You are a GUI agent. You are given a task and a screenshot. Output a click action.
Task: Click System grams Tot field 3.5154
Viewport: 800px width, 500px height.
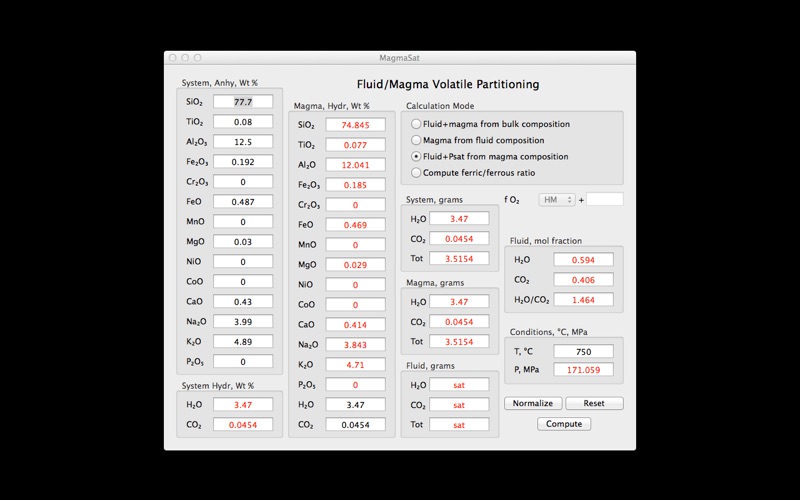(459, 259)
